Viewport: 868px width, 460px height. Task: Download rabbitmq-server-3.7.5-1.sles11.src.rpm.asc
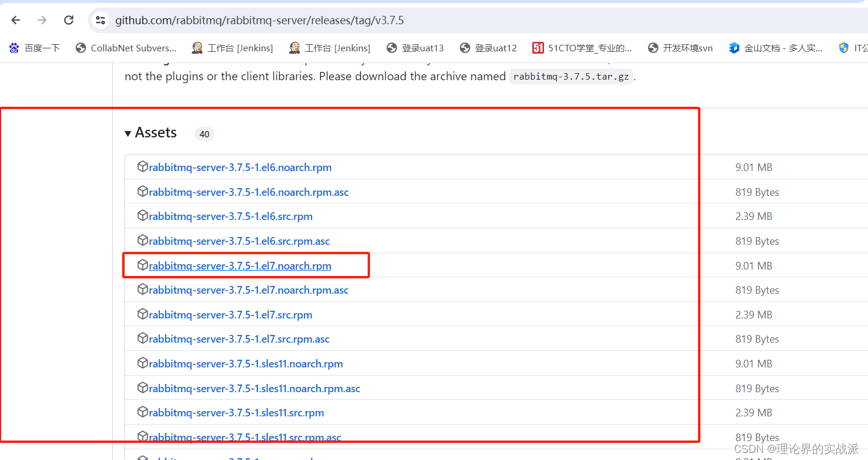click(245, 438)
